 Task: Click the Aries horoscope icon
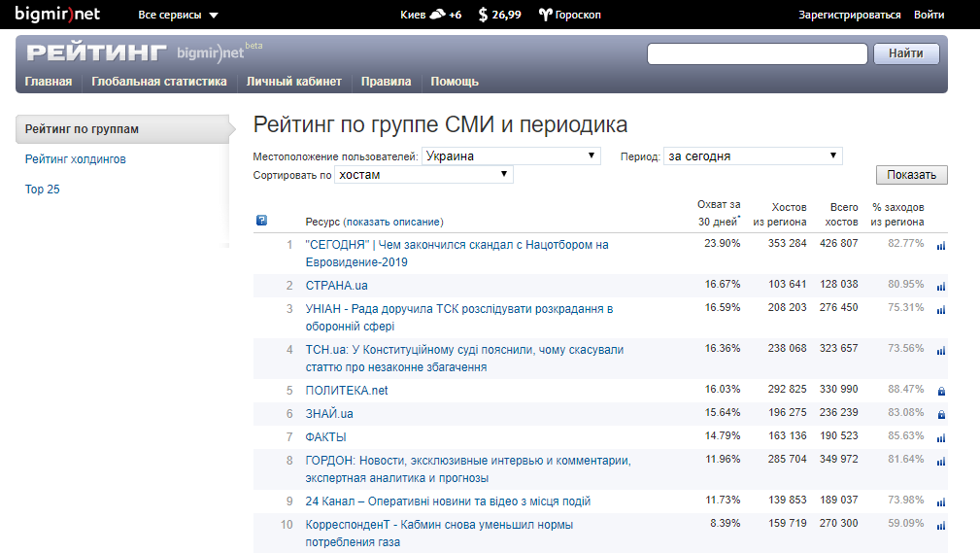(x=545, y=15)
